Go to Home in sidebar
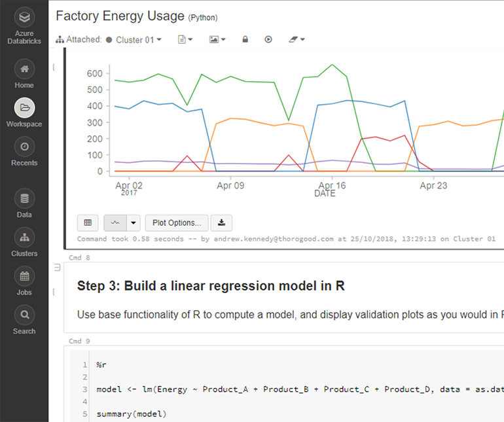 pos(24,73)
